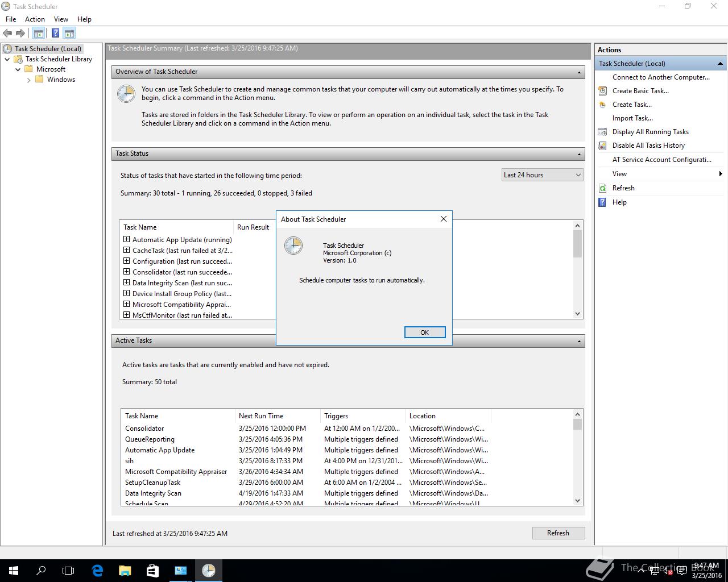Sort Active Tasks by Location column

[448, 416]
